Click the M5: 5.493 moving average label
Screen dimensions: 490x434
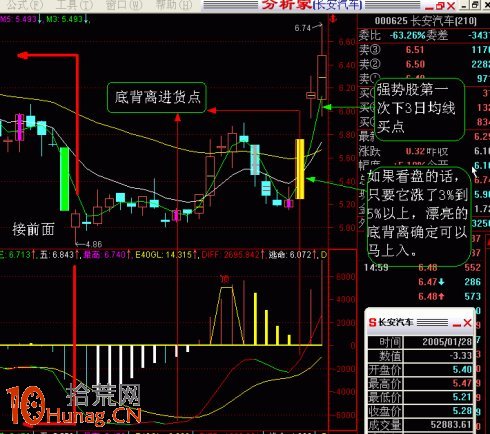point(20,19)
